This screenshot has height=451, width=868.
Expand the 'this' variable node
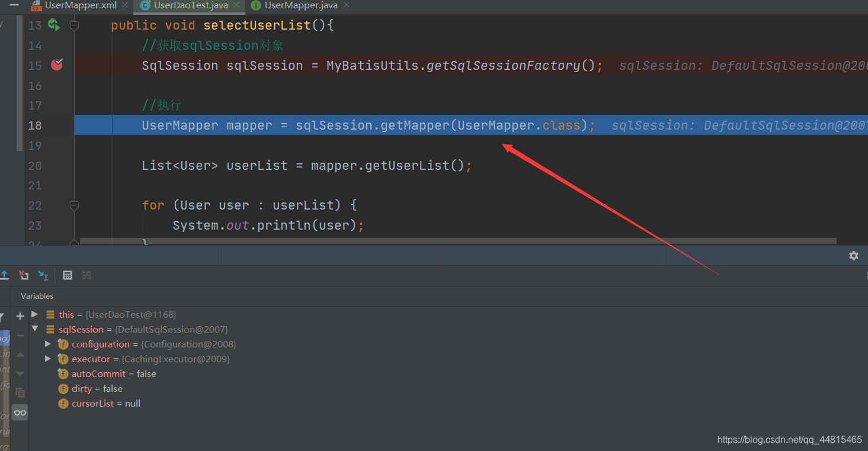click(x=34, y=314)
